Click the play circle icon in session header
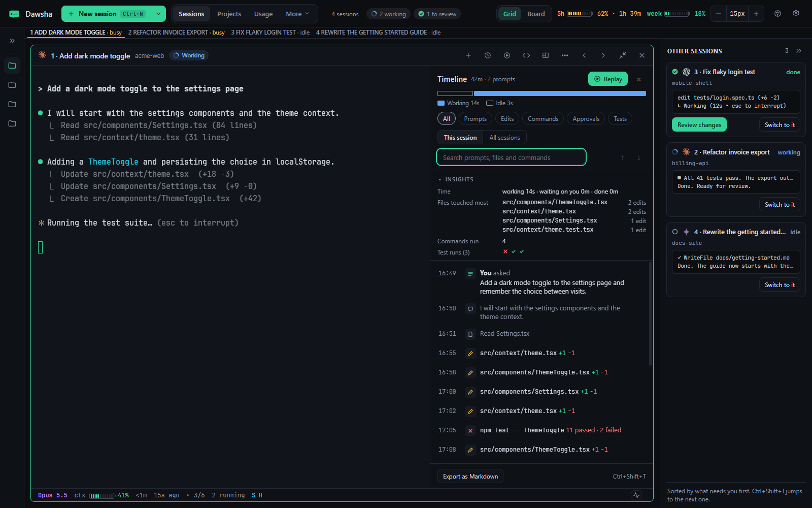812x508 pixels. click(507, 55)
